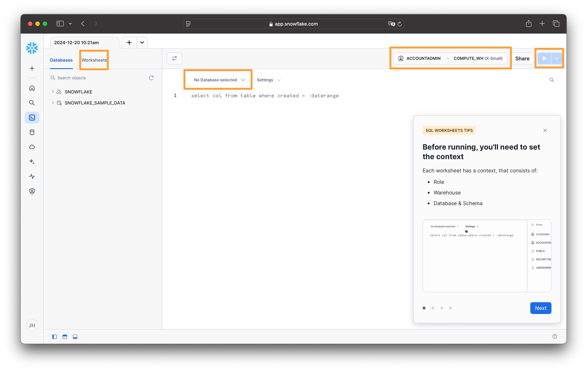Open the Monitoring activity pulse icon
The height and width of the screenshot is (371, 588).
coord(32,176)
